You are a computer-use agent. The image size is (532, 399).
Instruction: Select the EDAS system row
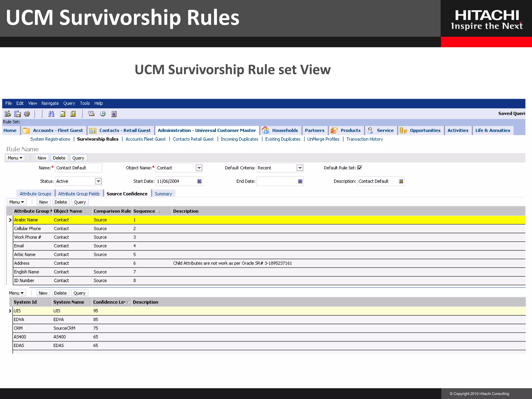(269, 345)
